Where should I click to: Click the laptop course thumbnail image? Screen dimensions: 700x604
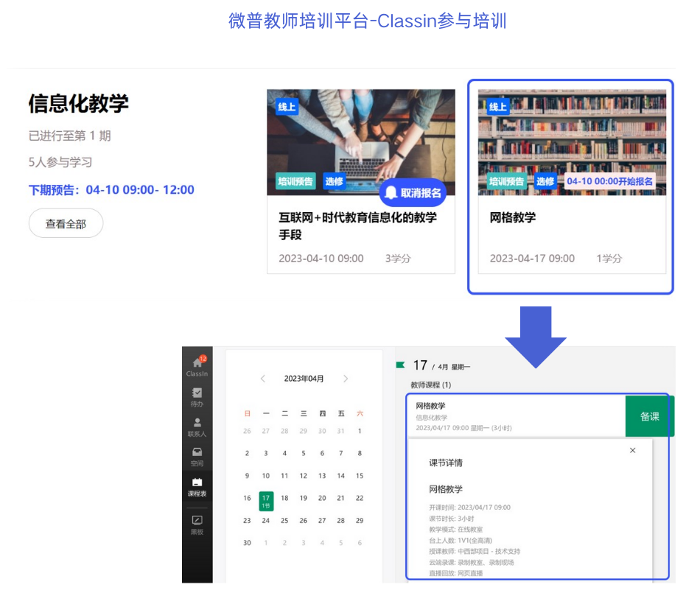point(361,142)
